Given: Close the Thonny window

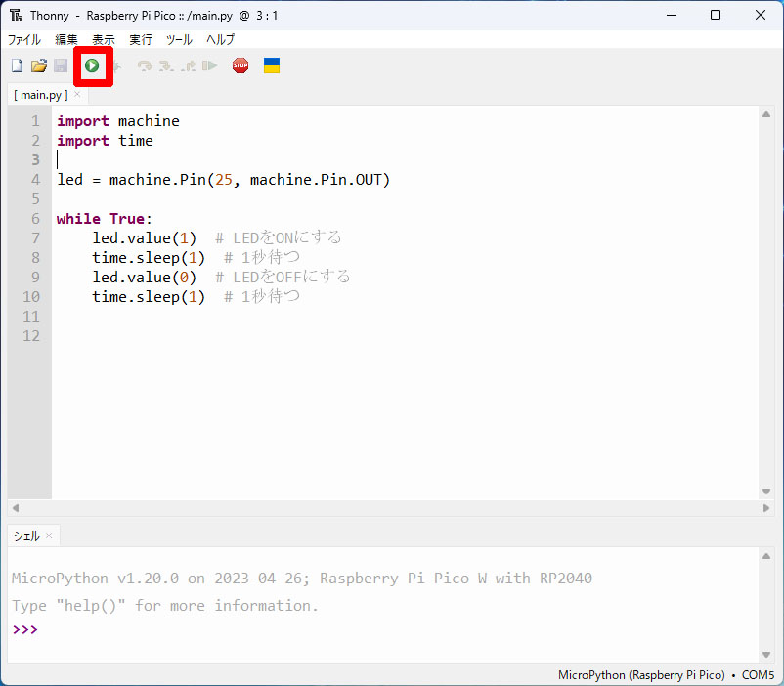Looking at the screenshot, I should [x=760, y=15].
